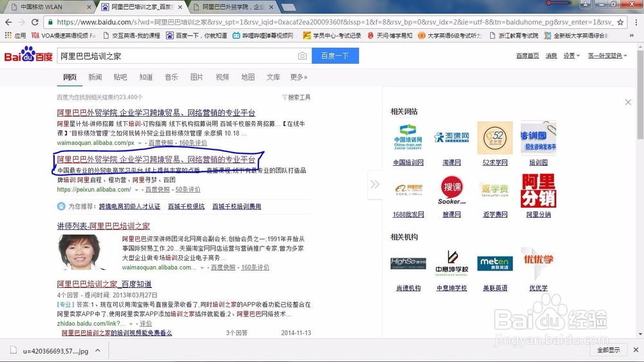Select 图片 search category
The height and width of the screenshot is (362, 644).
196,77
